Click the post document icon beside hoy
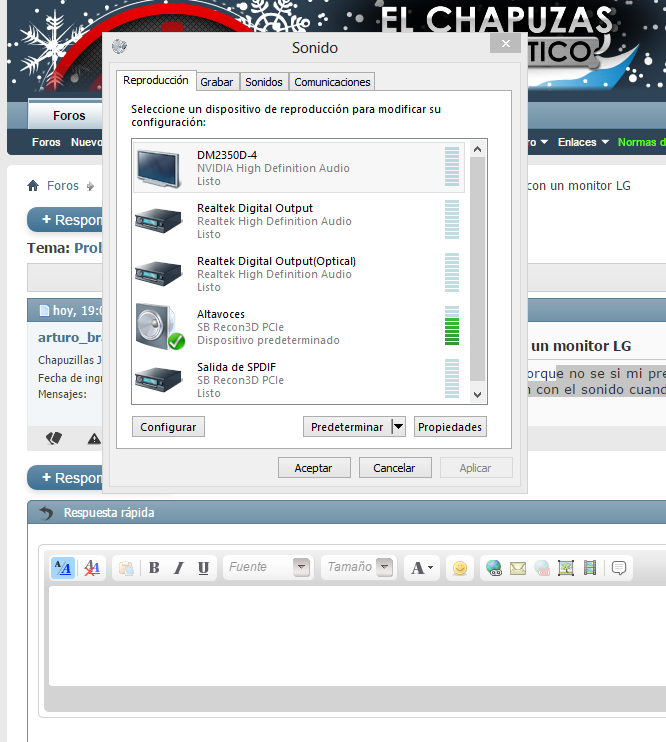Viewport: 666px width, 742px height. [44, 310]
